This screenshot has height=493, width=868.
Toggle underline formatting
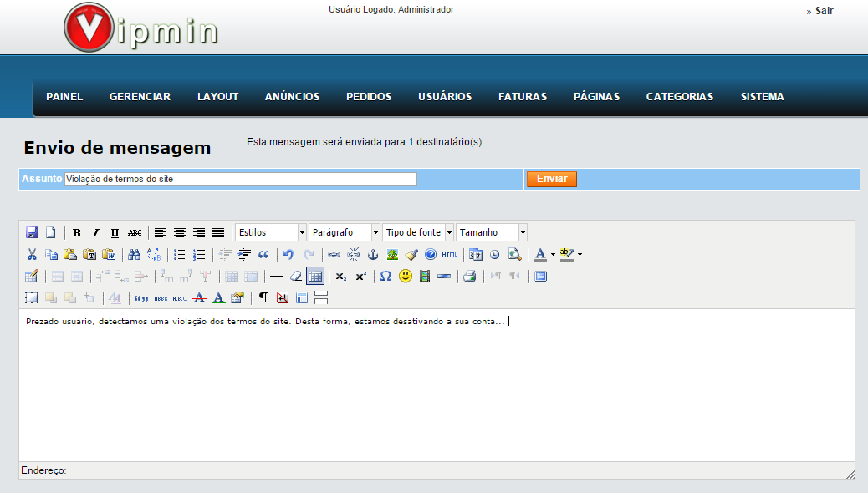(115, 232)
